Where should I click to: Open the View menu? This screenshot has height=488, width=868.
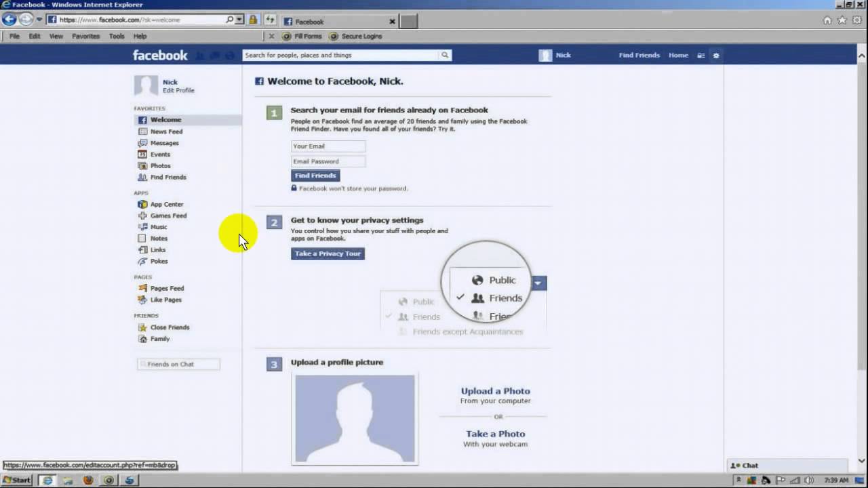click(x=56, y=36)
